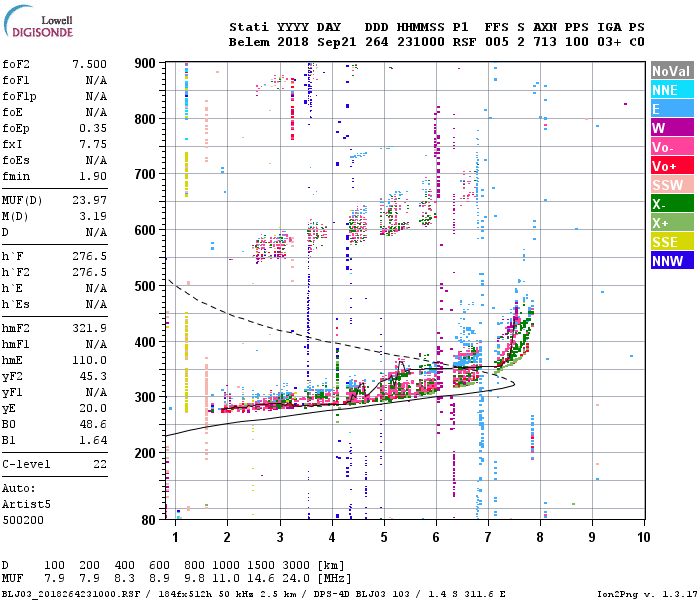Select the SSW salmon legend swatch
The width and height of the screenshot is (700, 600).
(672, 185)
